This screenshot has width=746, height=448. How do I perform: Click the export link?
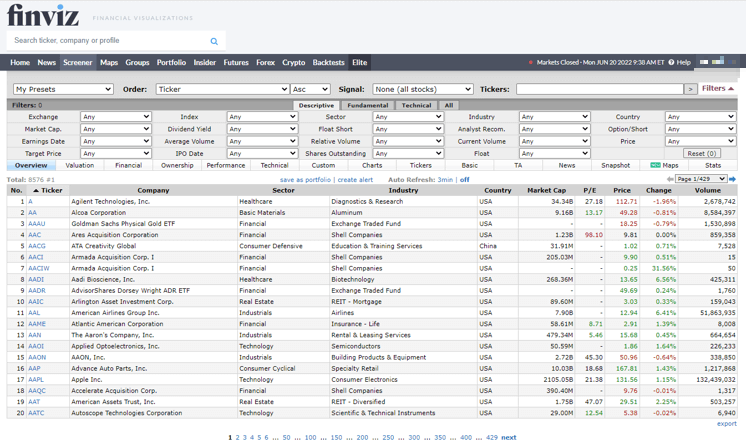pyautogui.click(x=726, y=424)
